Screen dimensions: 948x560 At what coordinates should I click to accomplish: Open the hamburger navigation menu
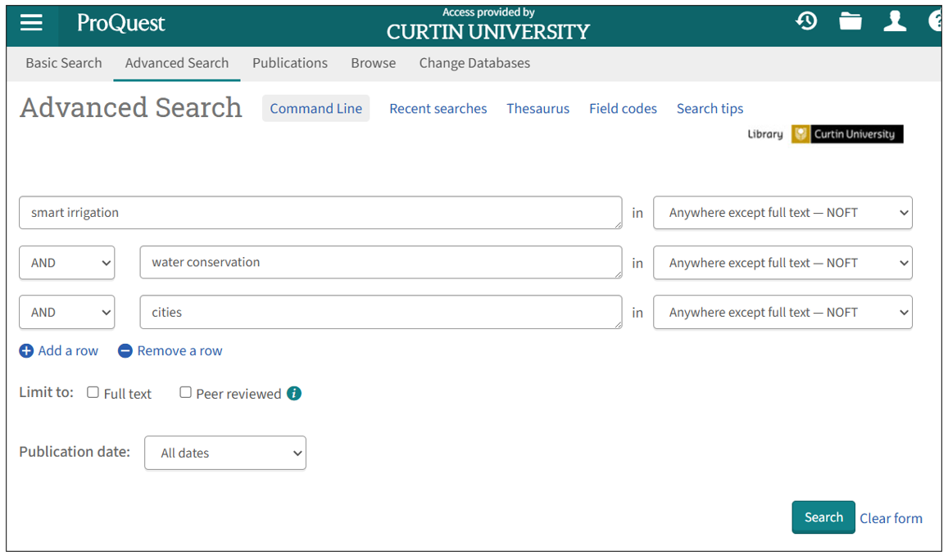coord(32,20)
